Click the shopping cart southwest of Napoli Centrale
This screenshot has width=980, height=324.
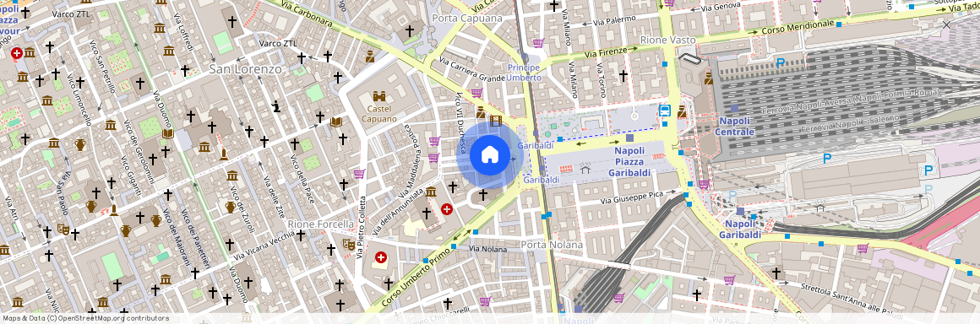704,184
